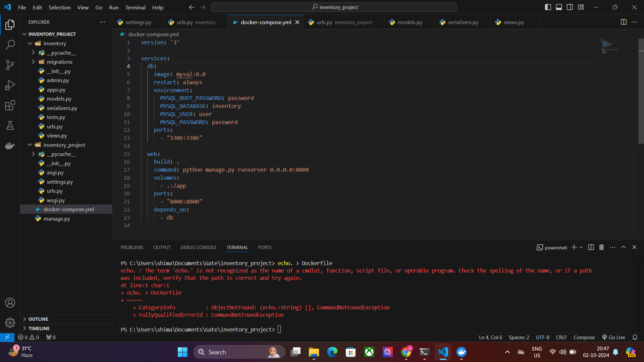Screen dimensions: 644x362
Task: Open the Extensions view
Action: coord(10,106)
